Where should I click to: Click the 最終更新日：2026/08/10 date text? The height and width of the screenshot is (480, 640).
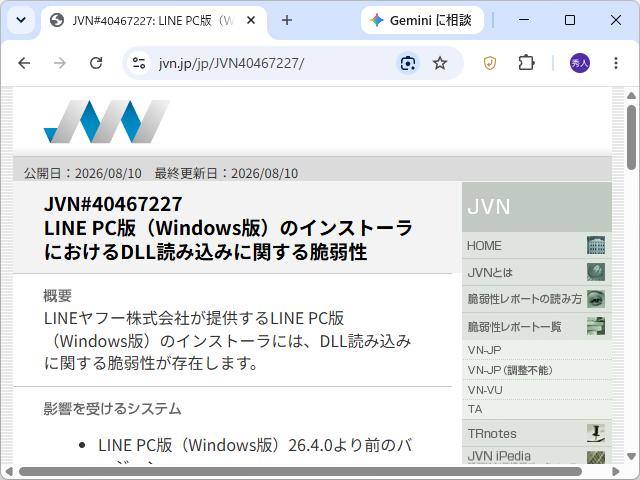tap(226, 173)
